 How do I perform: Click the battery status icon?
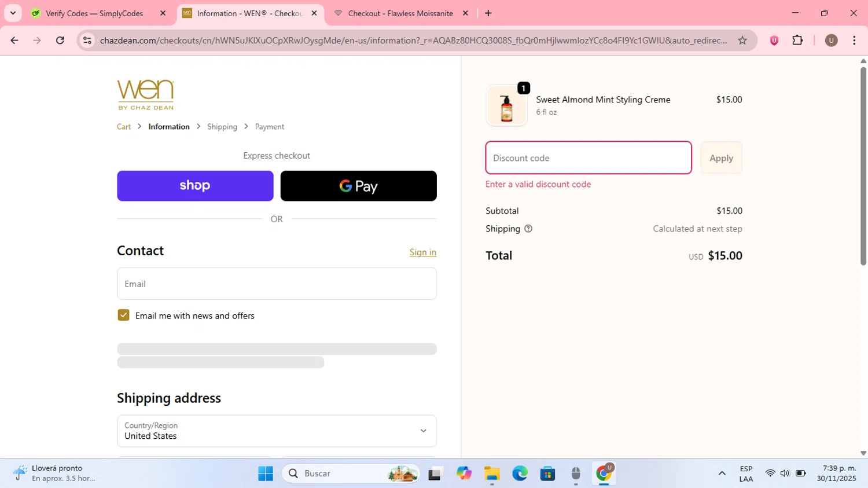point(801,474)
